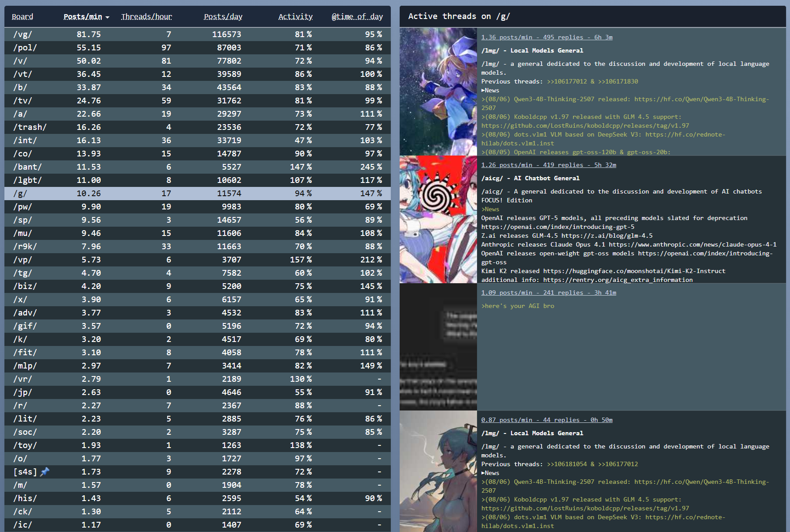This screenshot has height=532, width=790.
Task: Click the sort arrow beside Posts/min
Action: [x=107, y=17]
